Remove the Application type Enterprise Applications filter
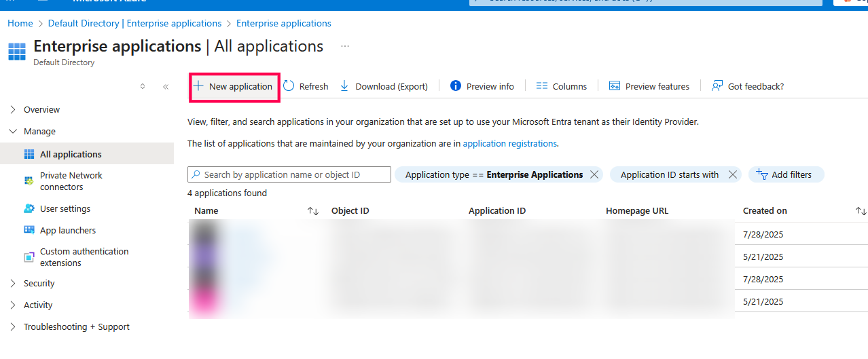Viewport: 868px width, 359px height. coord(594,174)
